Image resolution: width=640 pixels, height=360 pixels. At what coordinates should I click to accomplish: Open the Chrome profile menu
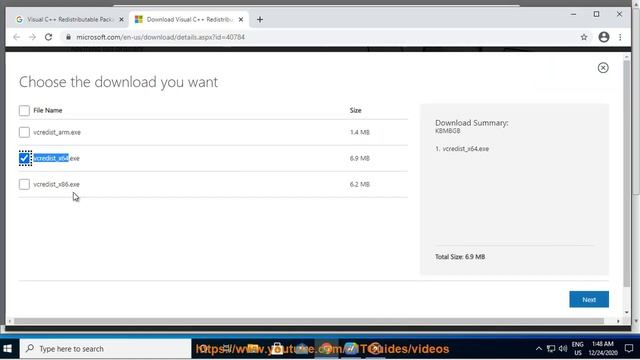pos(604,37)
